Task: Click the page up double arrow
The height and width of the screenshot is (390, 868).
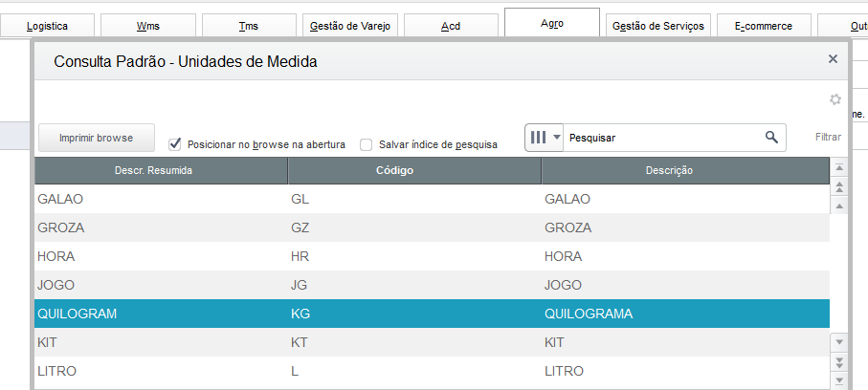Action: point(839,186)
